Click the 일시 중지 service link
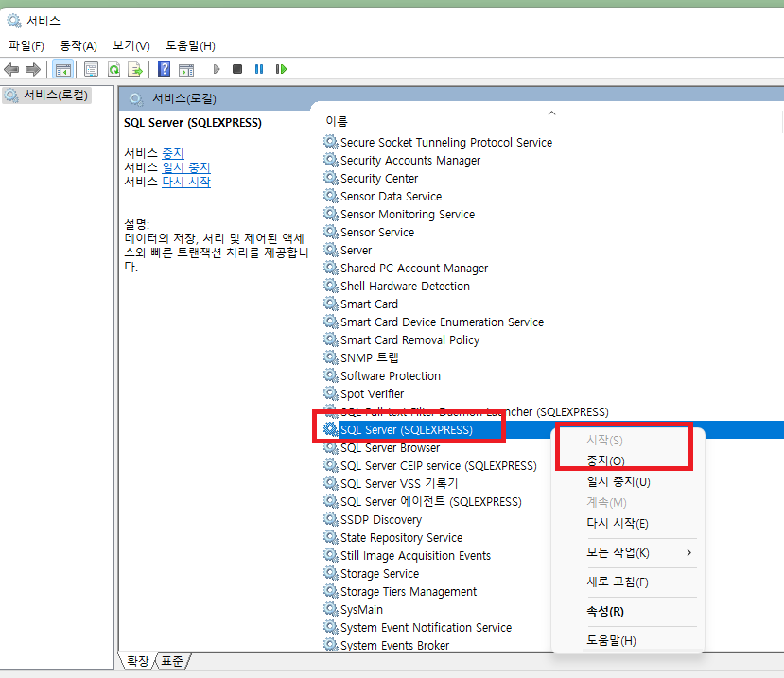The image size is (784, 678). pos(186,167)
